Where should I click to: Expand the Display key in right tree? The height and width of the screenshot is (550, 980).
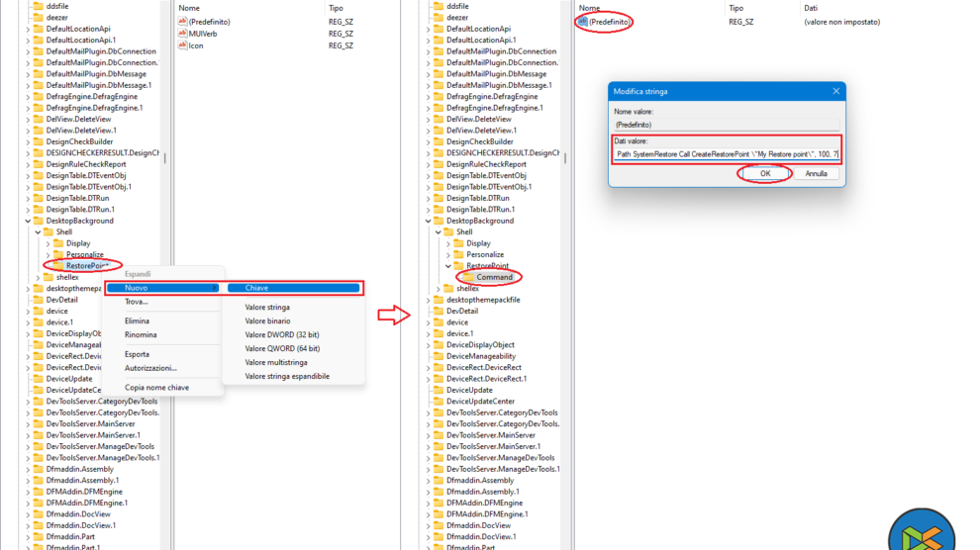(x=448, y=242)
